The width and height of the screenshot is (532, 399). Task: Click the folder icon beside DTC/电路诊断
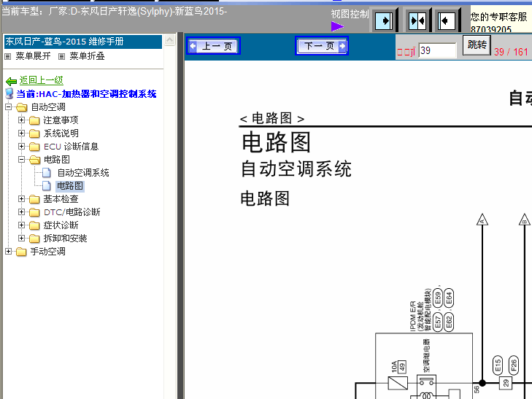34,212
